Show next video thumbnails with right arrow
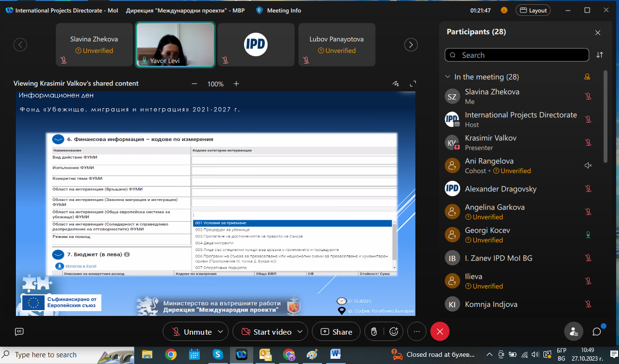 click(411, 45)
